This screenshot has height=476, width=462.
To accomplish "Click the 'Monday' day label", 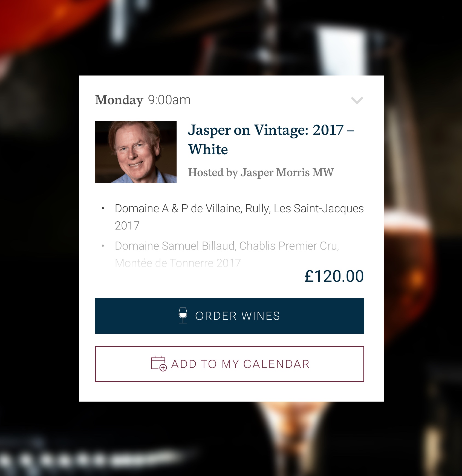I will point(119,100).
